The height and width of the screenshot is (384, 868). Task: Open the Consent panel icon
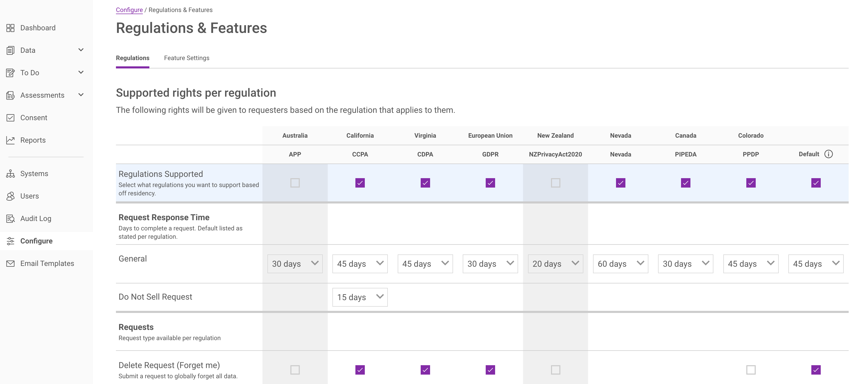point(10,117)
